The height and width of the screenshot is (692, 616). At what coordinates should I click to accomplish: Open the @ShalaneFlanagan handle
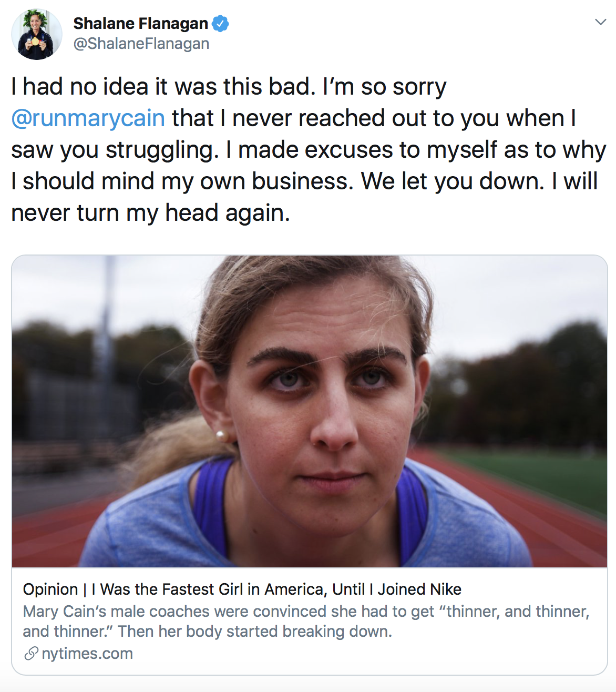click(x=141, y=44)
